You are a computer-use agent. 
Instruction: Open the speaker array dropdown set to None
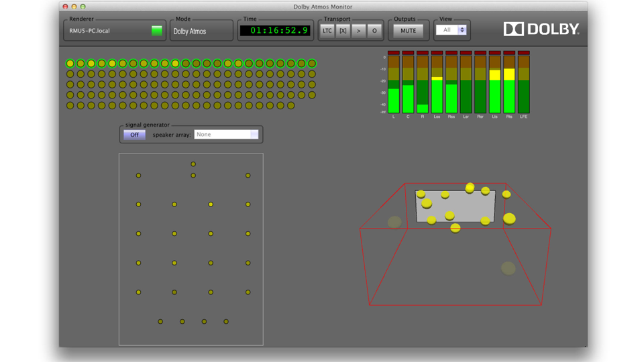(x=226, y=135)
